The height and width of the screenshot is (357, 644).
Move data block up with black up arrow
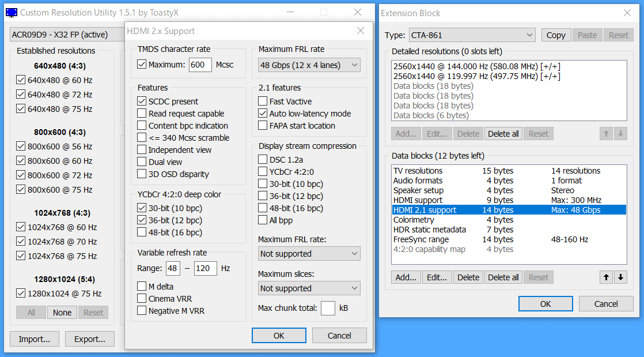click(606, 277)
